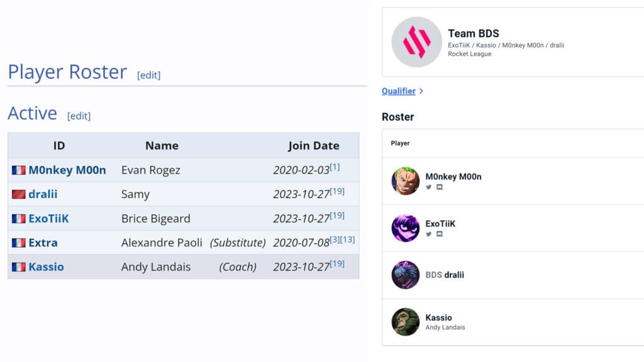Click the French flag beside M0nkey M00n
This screenshot has height=362, width=644.
(18, 169)
